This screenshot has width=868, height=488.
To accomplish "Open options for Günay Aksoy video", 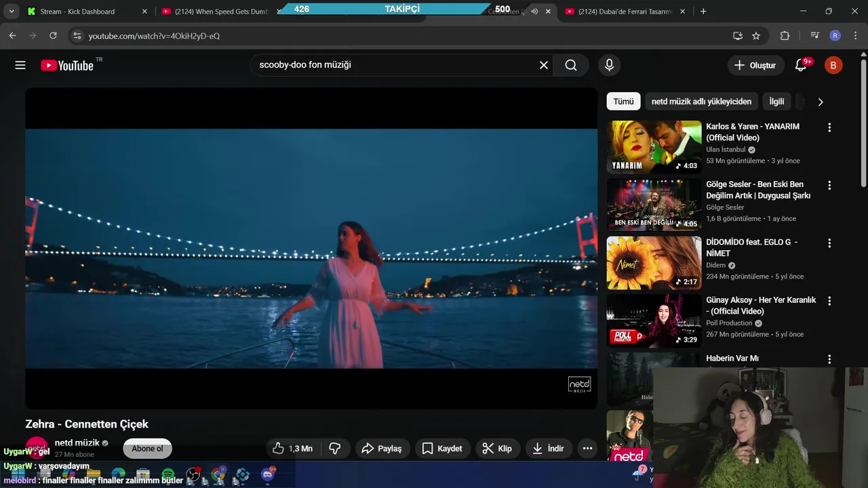I will tap(829, 301).
